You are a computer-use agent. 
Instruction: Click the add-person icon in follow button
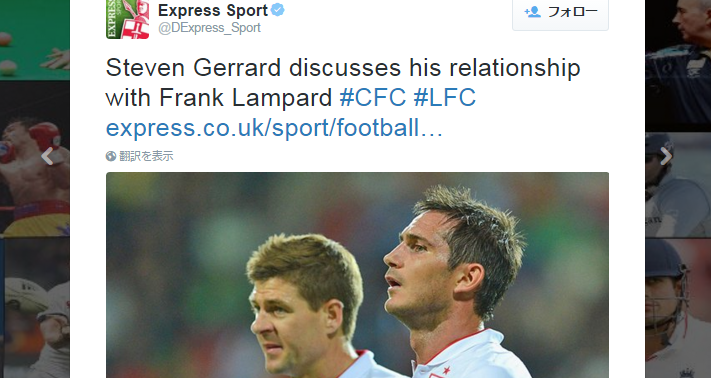tap(532, 12)
